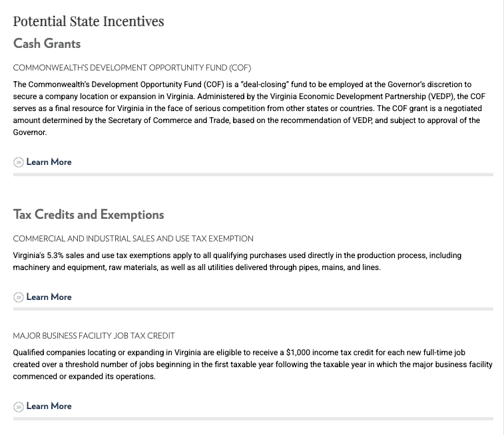Open Learn More for Major Business Facility credit

(x=49, y=406)
